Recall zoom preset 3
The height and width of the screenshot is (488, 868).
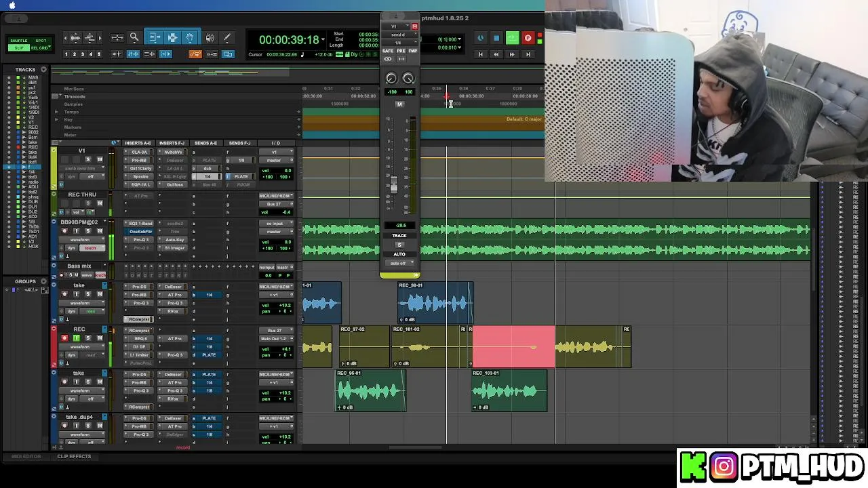point(83,54)
